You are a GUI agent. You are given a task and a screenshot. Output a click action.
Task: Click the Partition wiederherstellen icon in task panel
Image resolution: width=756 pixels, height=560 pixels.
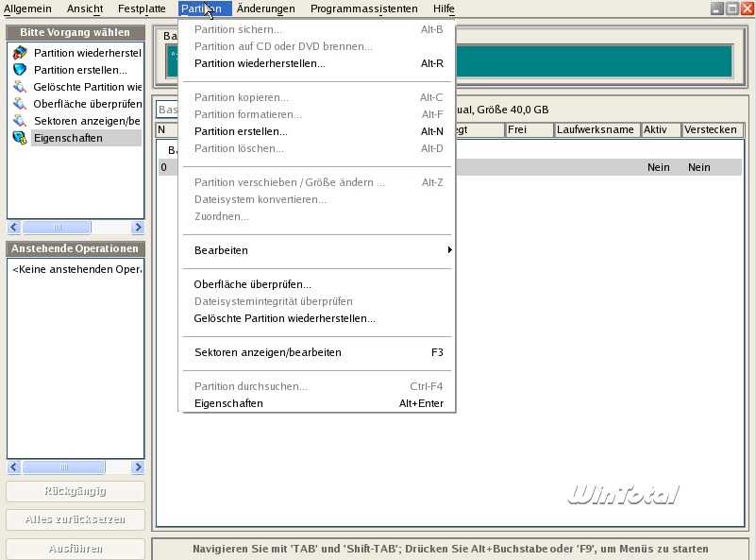(x=20, y=53)
